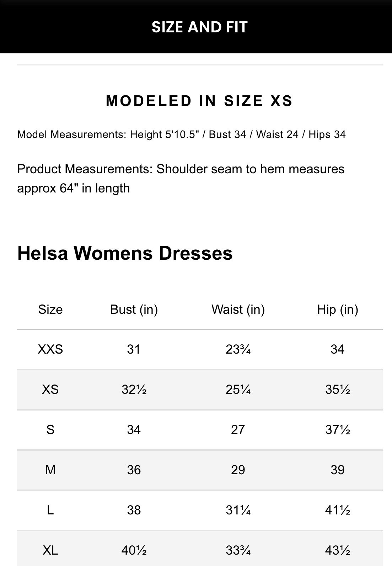
Task: Select the L size row label
Action: 50,510
